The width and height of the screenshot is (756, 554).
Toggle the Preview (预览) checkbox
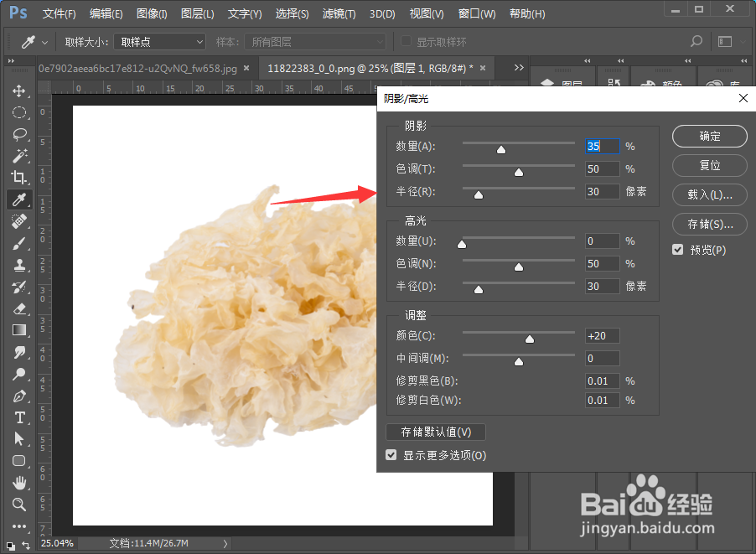click(677, 250)
